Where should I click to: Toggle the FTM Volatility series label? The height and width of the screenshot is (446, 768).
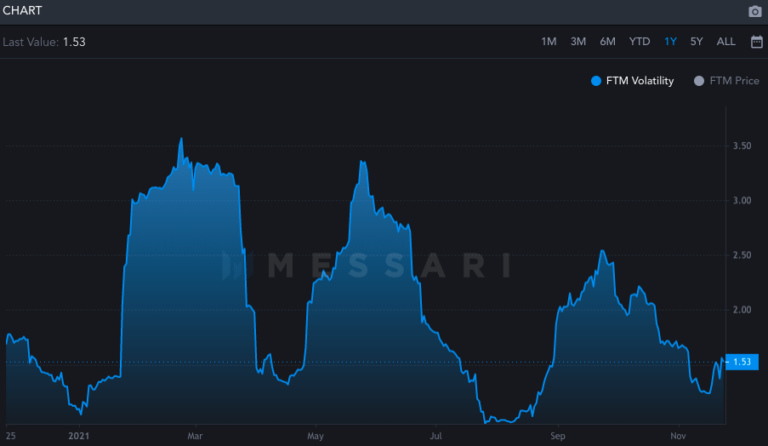coord(640,81)
